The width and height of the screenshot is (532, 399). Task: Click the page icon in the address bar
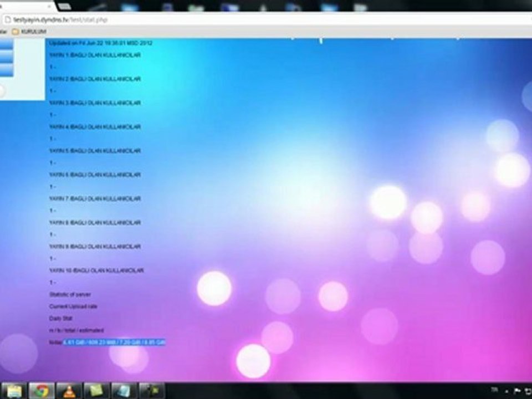click(8, 20)
